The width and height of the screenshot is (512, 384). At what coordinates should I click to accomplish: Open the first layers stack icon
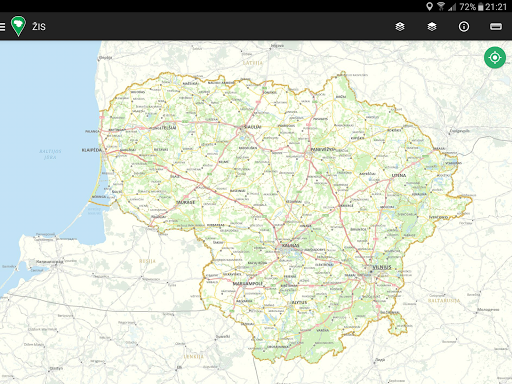400,27
